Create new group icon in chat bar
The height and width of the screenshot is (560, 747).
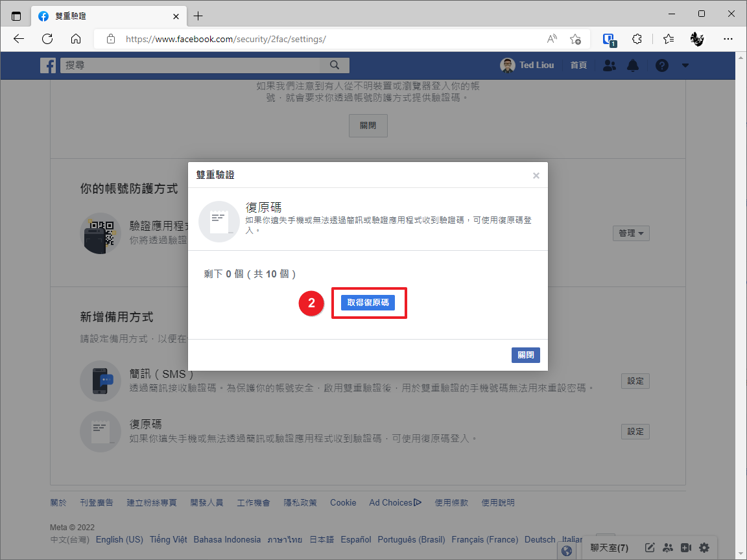(668, 548)
